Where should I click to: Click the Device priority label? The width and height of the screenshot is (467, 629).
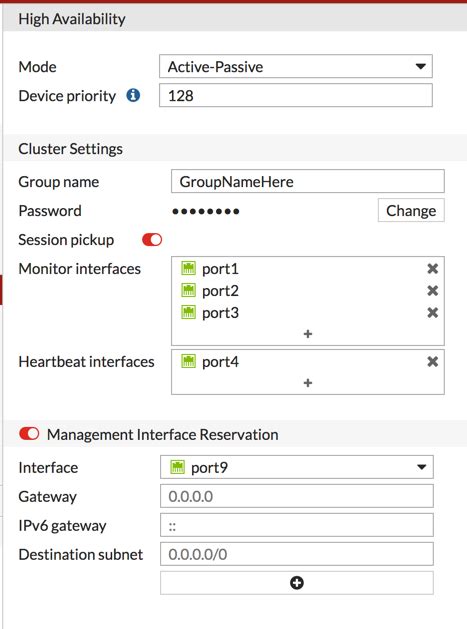pos(67,96)
